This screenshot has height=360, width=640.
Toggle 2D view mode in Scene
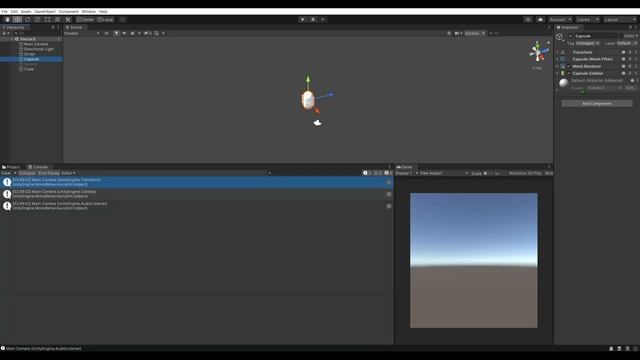click(107, 33)
